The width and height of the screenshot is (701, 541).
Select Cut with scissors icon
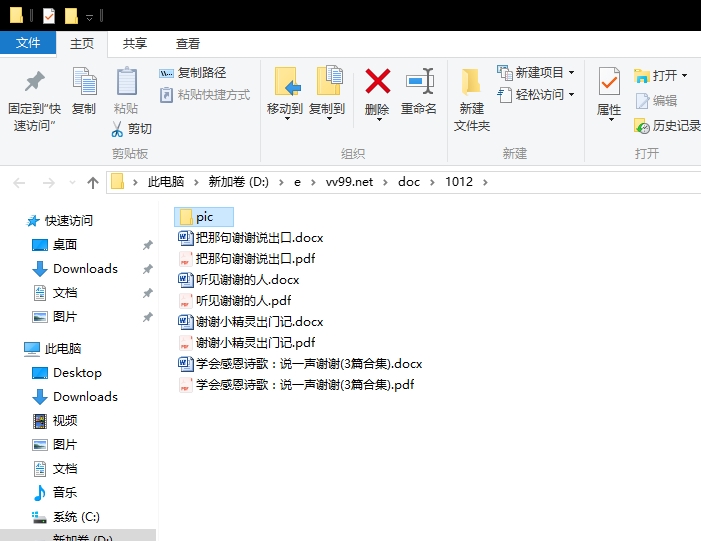coord(131,129)
